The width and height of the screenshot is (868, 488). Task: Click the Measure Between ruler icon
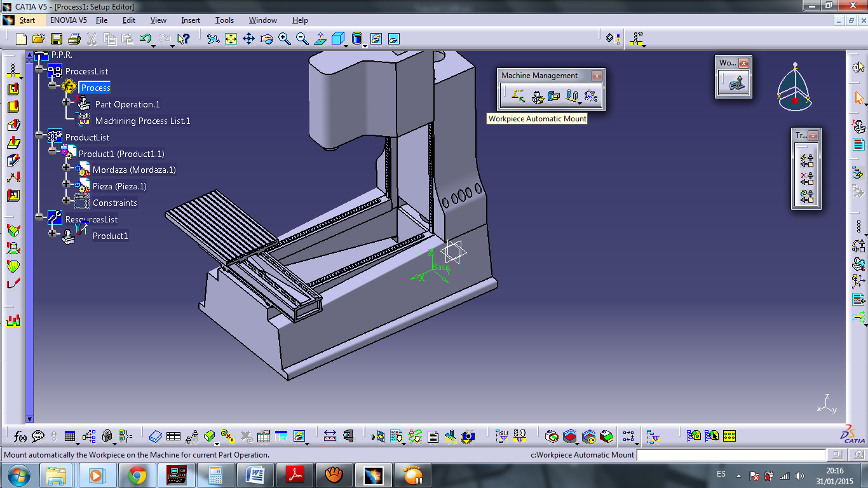pos(330,437)
